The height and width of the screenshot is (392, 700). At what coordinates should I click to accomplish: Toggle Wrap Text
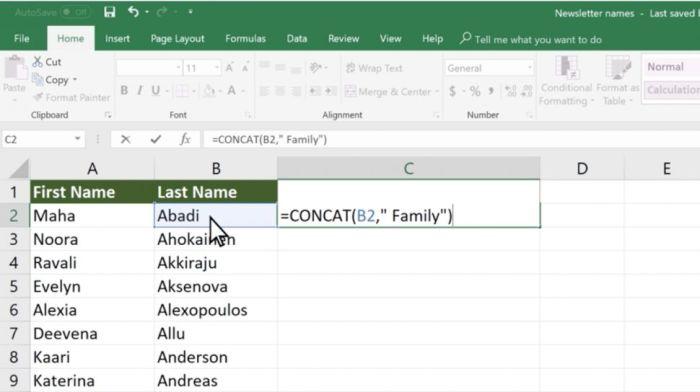tap(374, 68)
